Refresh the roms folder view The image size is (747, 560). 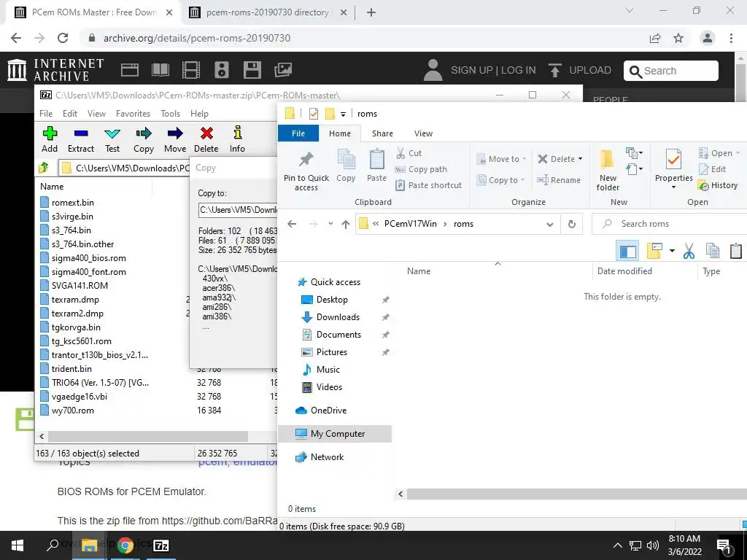pyautogui.click(x=572, y=224)
